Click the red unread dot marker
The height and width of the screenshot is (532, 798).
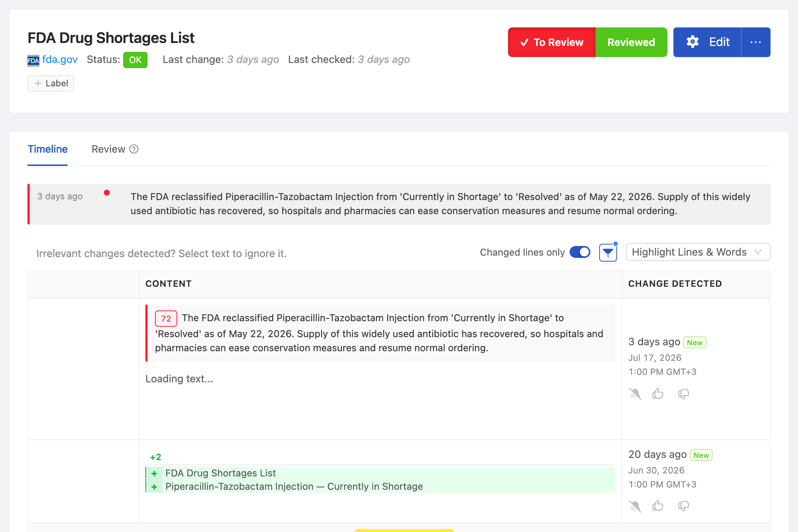tap(107, 193)
